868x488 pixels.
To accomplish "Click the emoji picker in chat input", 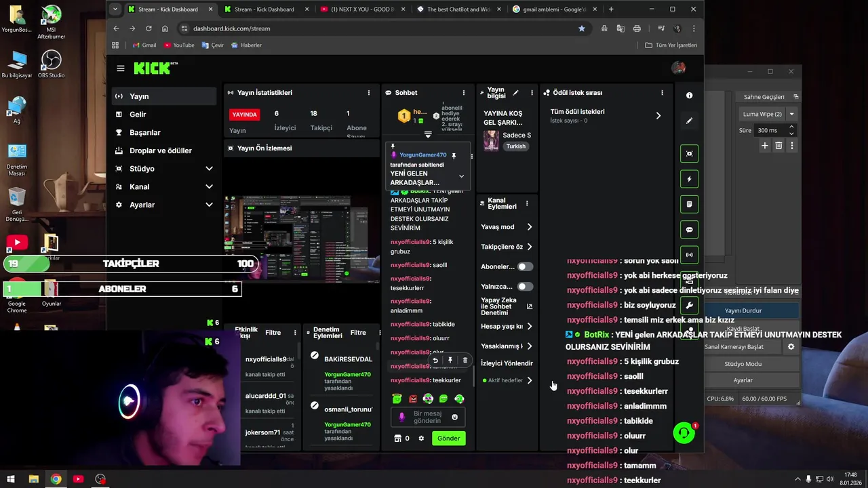I will coord(454,417).
